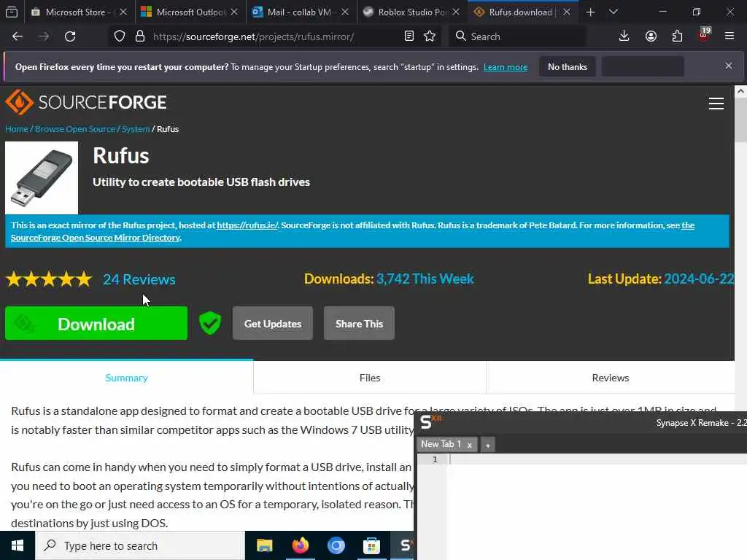Image resolution: width=747 pixels, height=560 pixels.
Task: Click the five-star rating
Action: 49,279
